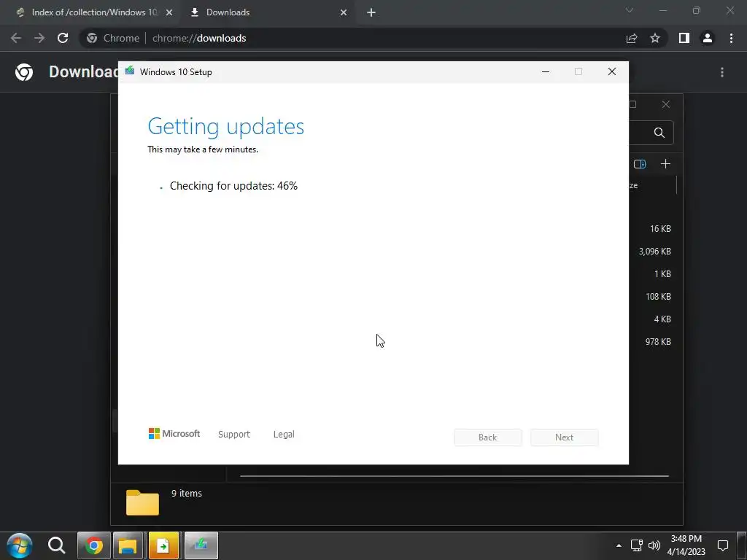747x560 pixels.
Task: Minimize the Windows 10 Setup window
Action: pos(546,71)
